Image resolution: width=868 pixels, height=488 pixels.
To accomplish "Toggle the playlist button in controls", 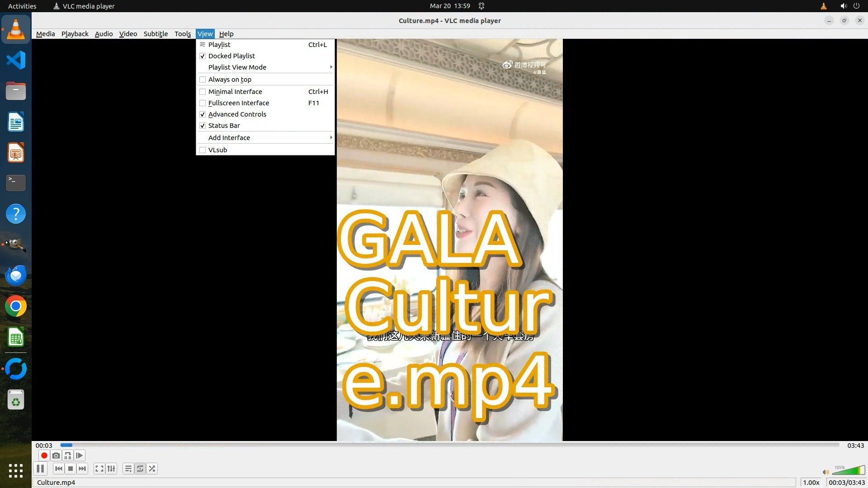I will tap(128, 469).
